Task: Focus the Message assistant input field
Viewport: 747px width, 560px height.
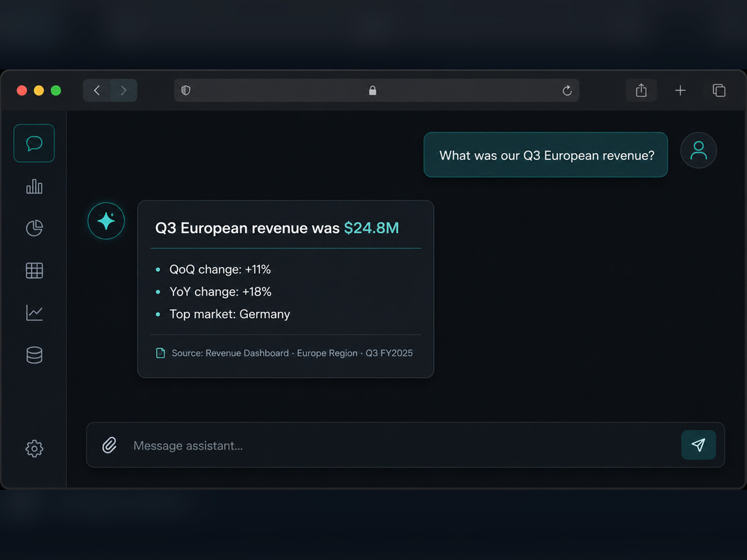Action: coord(405,445)
